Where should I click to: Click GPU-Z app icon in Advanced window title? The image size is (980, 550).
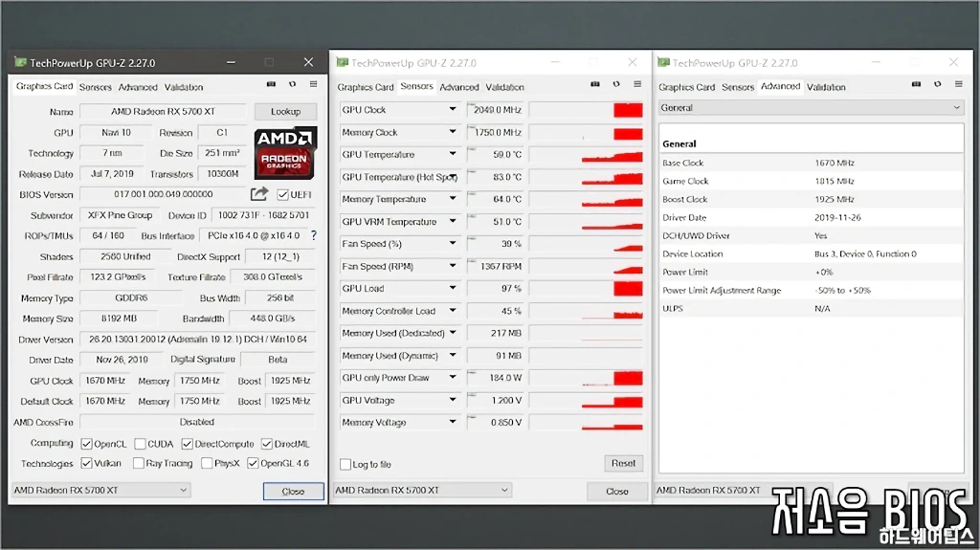coord(663,62)
